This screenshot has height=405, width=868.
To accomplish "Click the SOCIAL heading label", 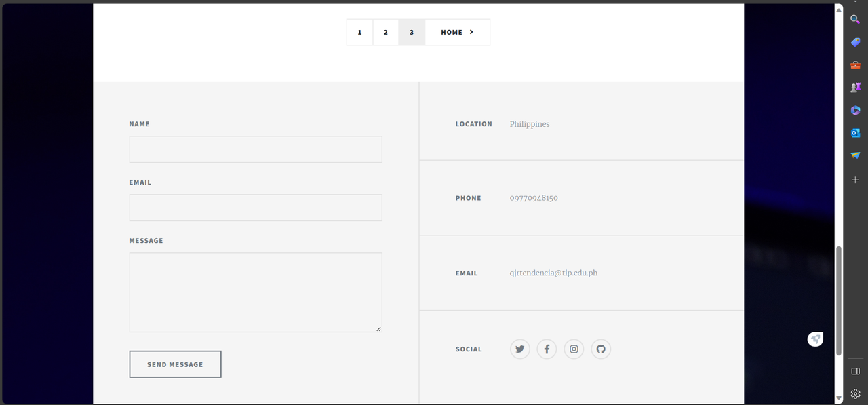I will [x=469, y=349].
